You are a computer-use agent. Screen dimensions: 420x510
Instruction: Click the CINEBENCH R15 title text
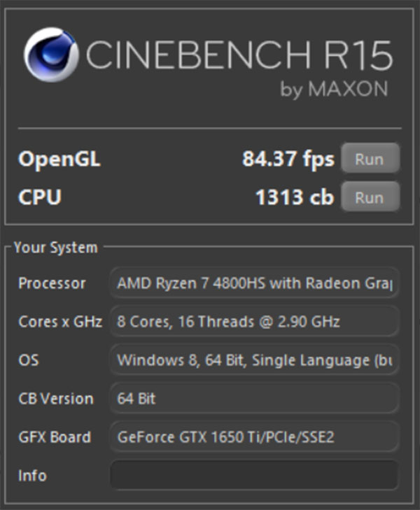point(238,55)
